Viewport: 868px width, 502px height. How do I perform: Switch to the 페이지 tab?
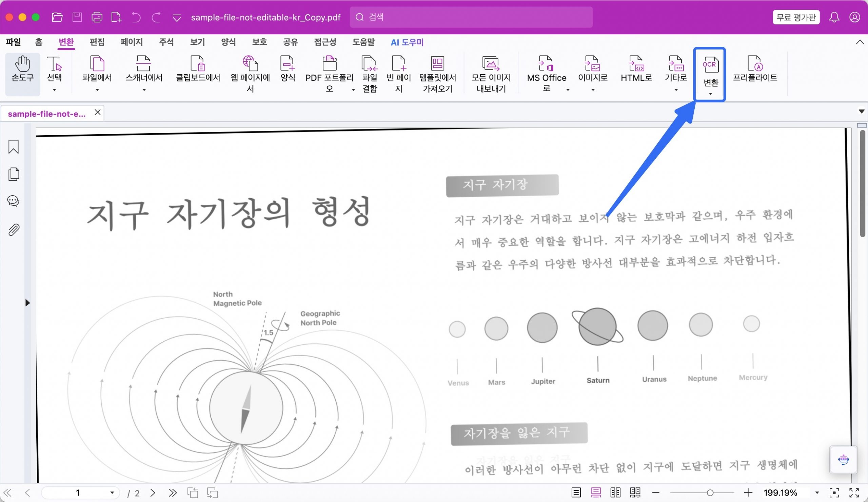(132, 42)
